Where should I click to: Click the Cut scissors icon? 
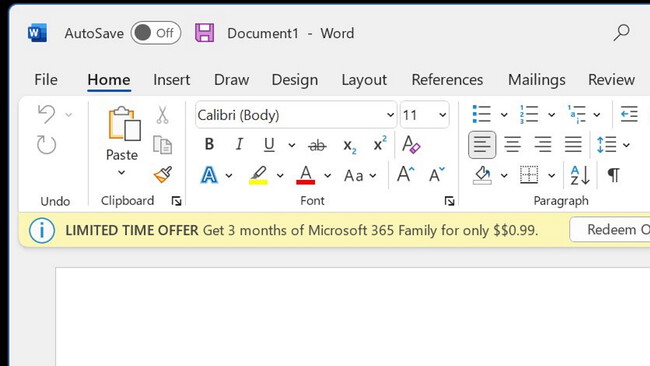pyautogui.click(x=162, y=115)
